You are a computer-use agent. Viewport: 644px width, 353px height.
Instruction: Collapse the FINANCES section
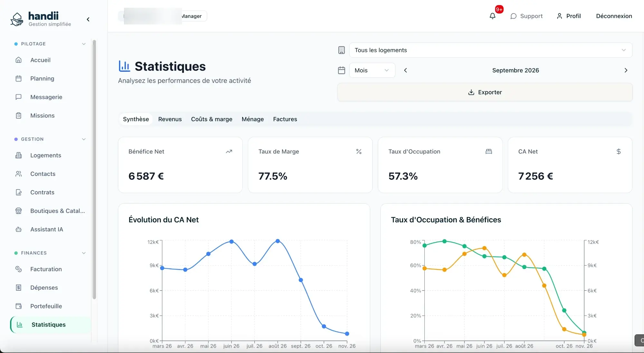(x=84, y=253)
